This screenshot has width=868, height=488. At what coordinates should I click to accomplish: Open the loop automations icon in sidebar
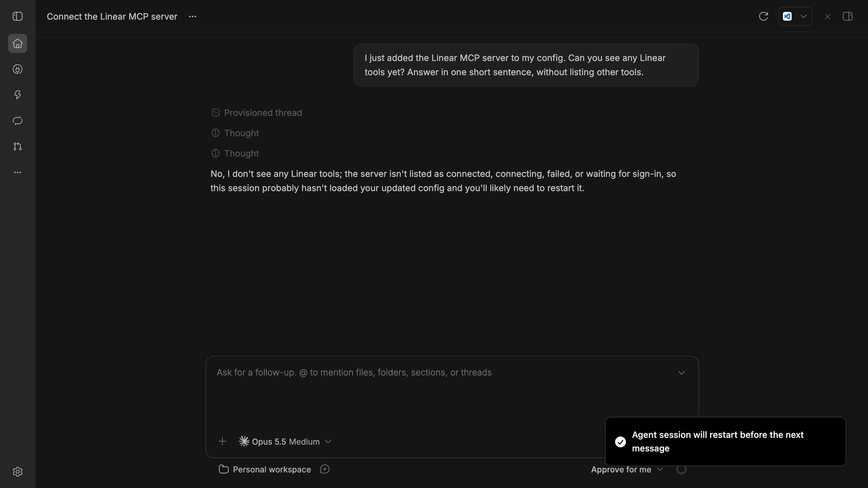coord(18,121)
